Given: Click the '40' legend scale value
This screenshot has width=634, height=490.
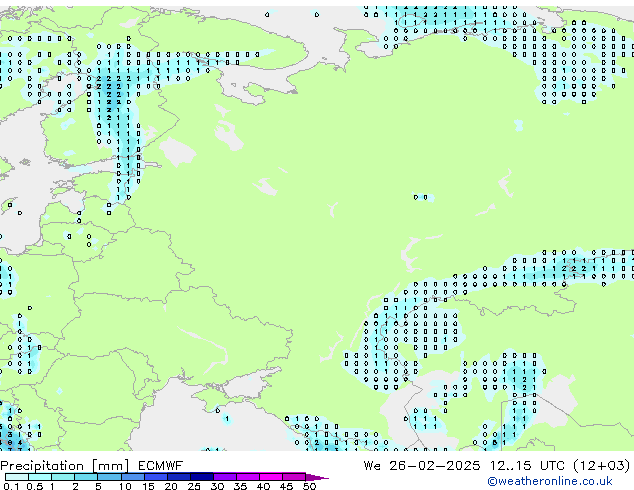Looking at the screenshot, I should click(x=263, y=486).
